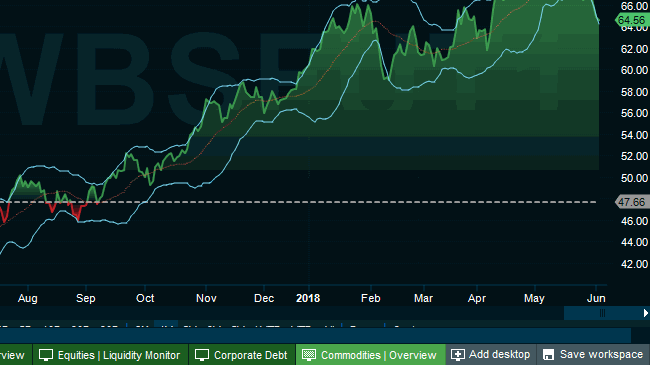The height and width of the screenshot is (365, 650).
Task: Click the 54.00 price axis value
Action: coord(634,135)
